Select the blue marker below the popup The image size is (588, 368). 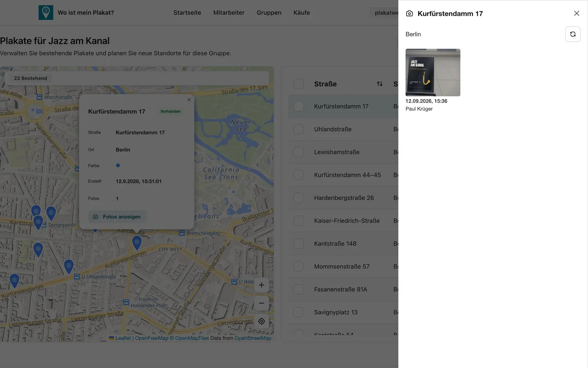pyautogui.click(x=137, y=242)
